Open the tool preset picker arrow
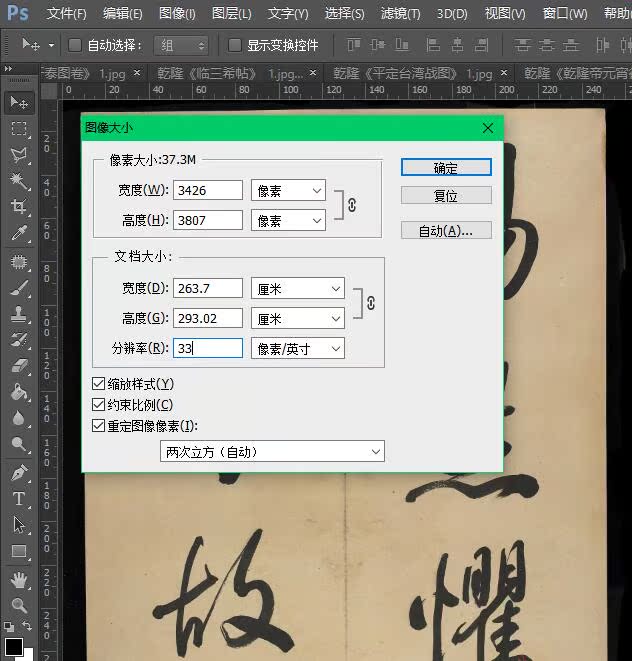The image size is (632, 661). (x=51, y=45)
